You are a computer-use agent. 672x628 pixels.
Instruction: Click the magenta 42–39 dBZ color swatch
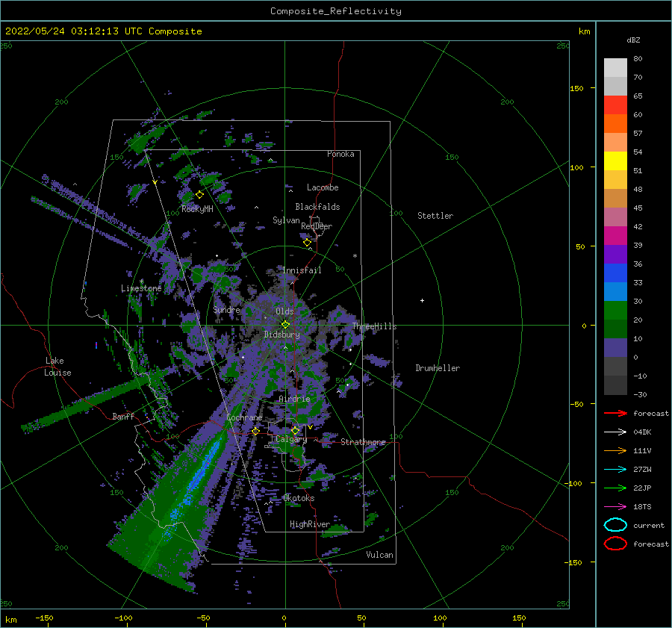point(615,236)
